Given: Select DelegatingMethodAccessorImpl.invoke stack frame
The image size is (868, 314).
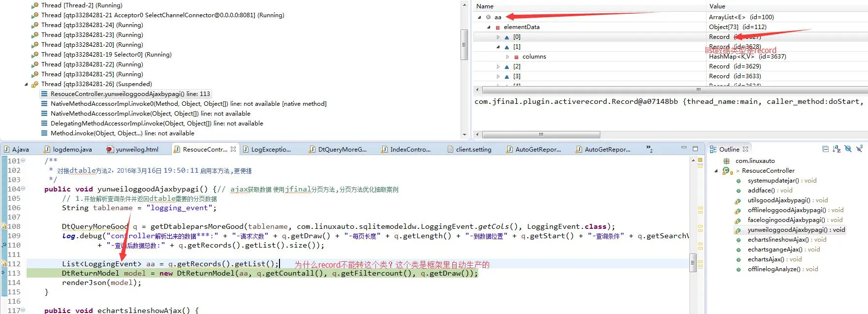Looking at the screenshot, I should pos(152,124).
